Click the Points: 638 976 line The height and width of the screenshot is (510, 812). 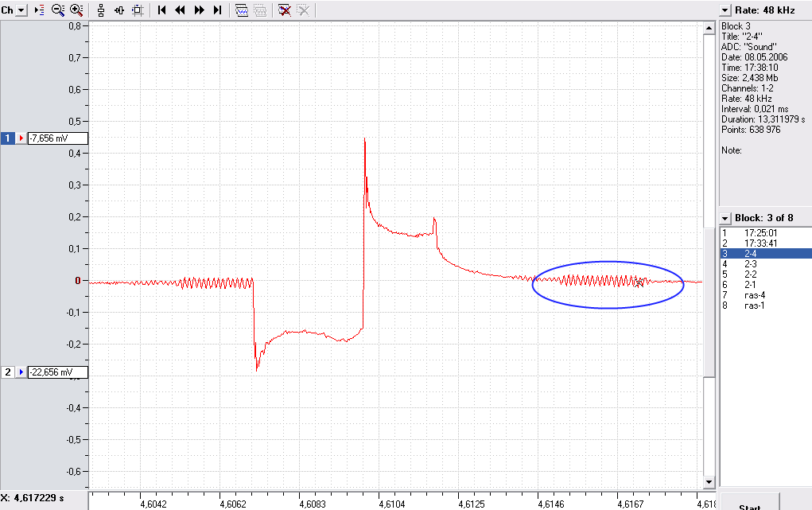tap(751, 130)
